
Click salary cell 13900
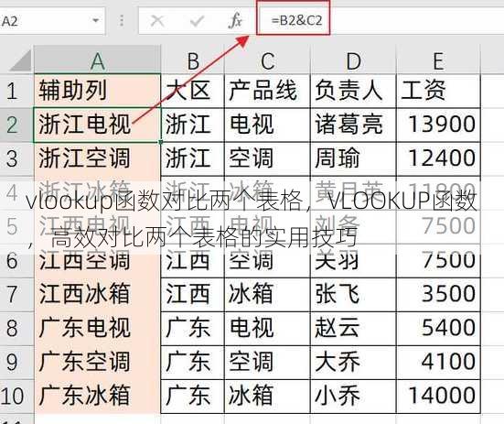point(438,125)
